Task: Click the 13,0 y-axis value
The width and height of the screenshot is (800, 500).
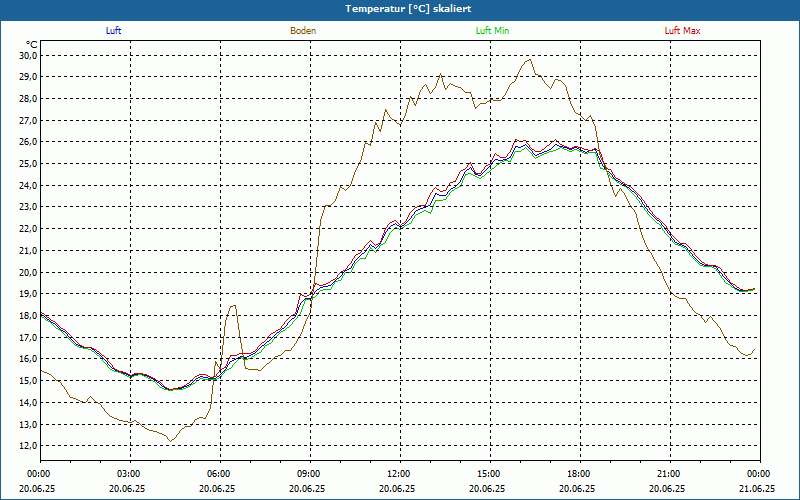Action: pos(28,424)
